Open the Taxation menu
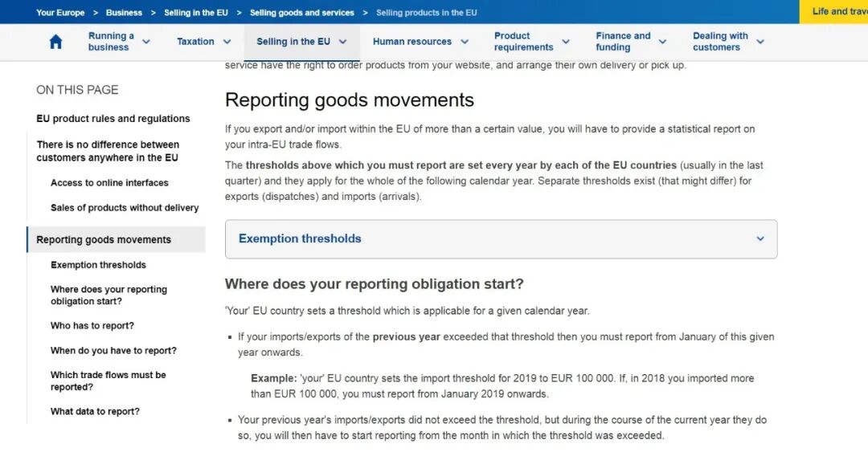The image size is (868, 452). pyautogui.click(x=195, y=42)
